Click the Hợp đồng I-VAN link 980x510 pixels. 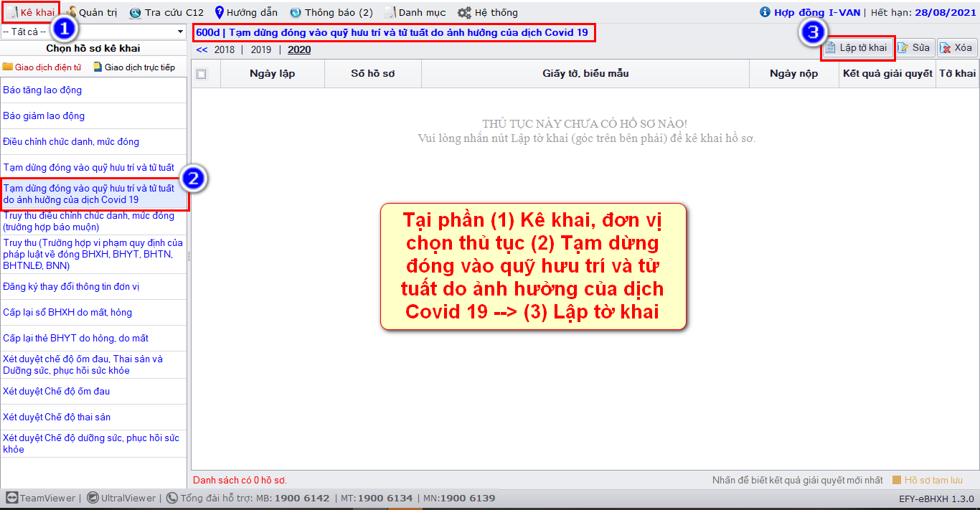(817, 12)
